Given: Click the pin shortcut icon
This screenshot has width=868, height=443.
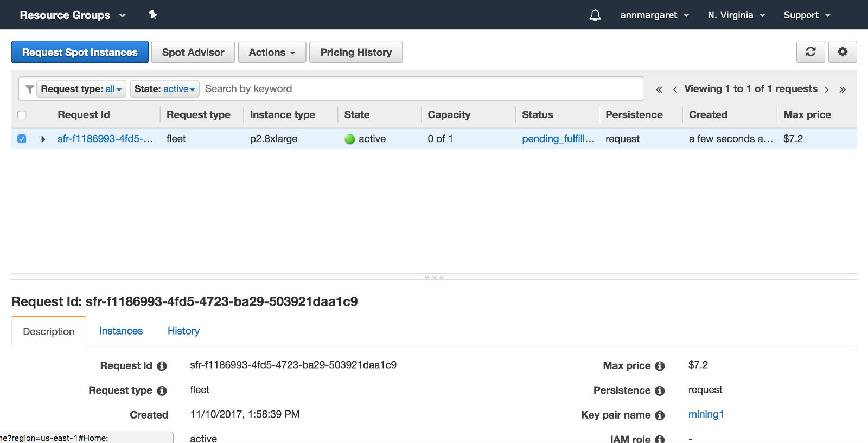Looking at the screenshot, I should pyautogui.click(x=153, y=15).
